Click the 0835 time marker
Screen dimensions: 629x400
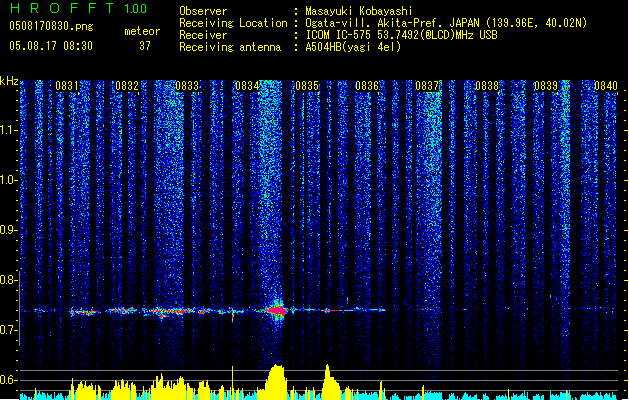[x=307, y=86]
